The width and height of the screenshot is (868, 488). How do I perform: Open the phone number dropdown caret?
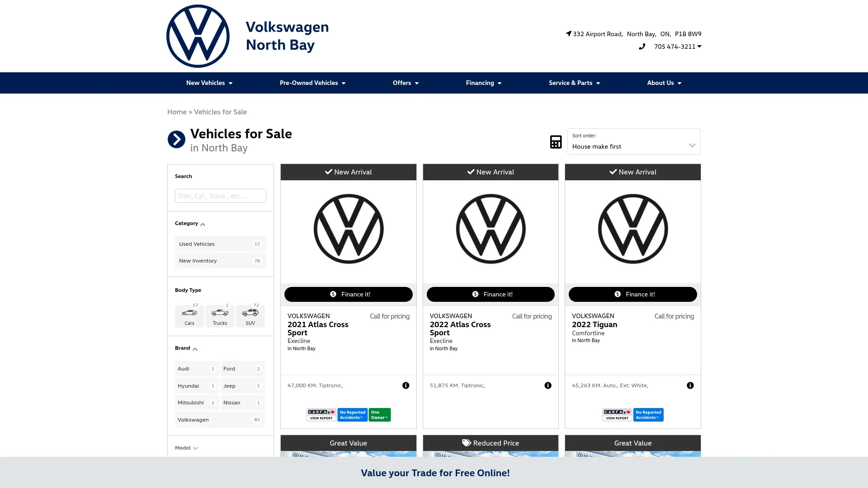[699, 46]
